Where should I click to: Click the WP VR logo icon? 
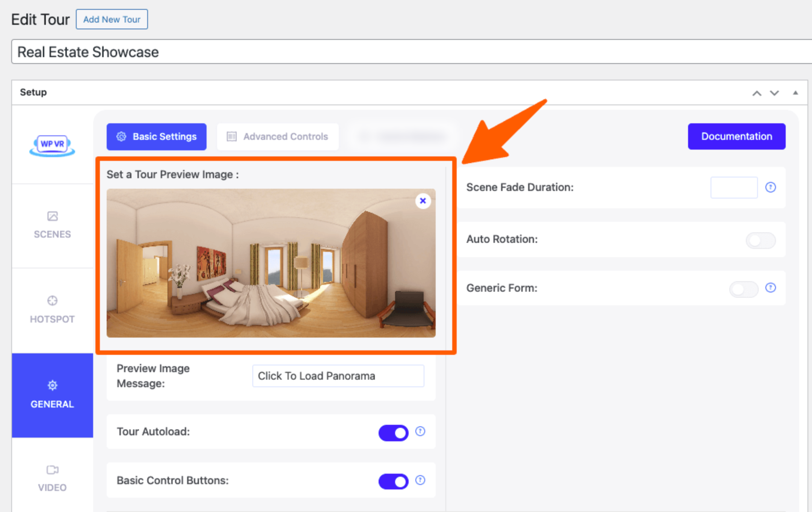tap(52, 145)
